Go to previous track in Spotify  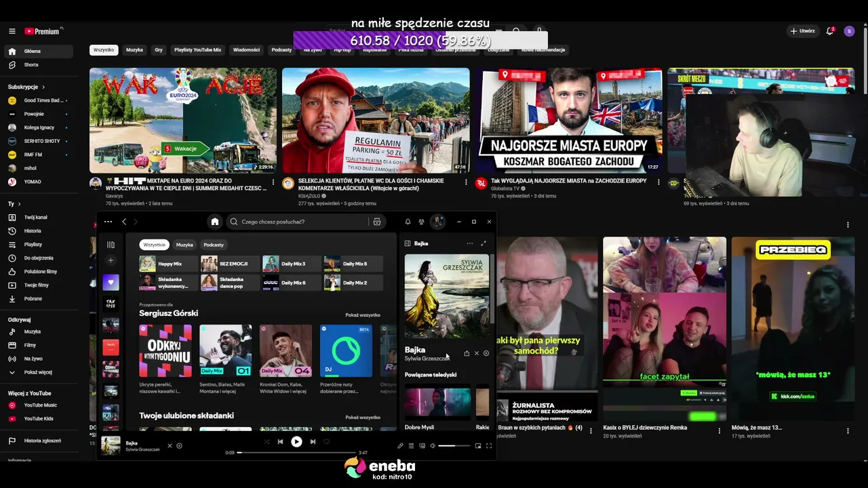pos(280,442)
